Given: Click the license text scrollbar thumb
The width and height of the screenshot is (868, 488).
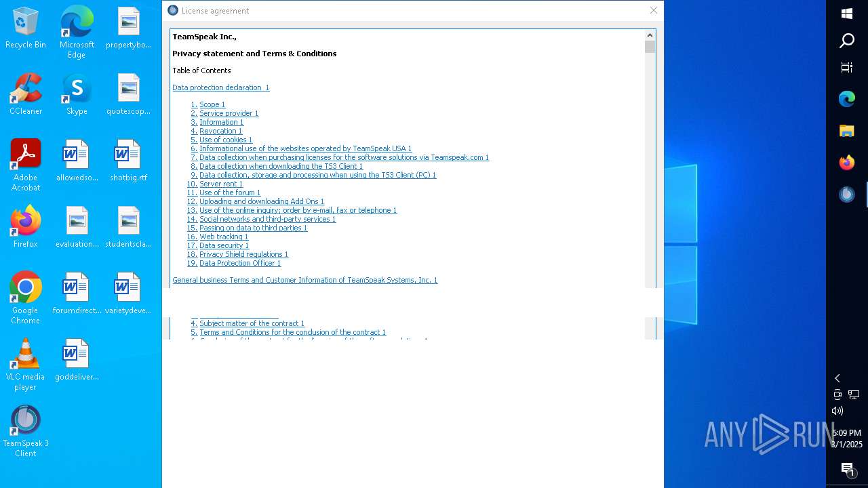Looking at the screenshot, I should click(x=650, y=47).
